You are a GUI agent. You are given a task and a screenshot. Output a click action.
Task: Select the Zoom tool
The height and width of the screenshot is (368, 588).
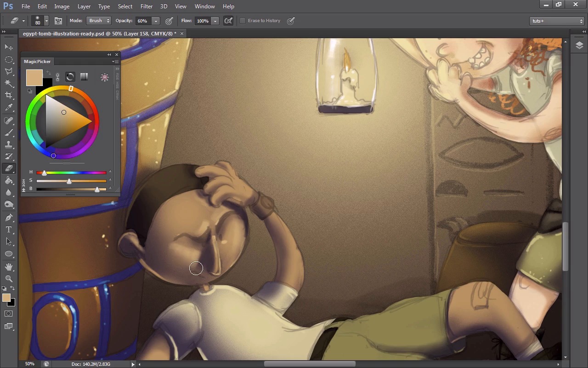coord(9,279)
